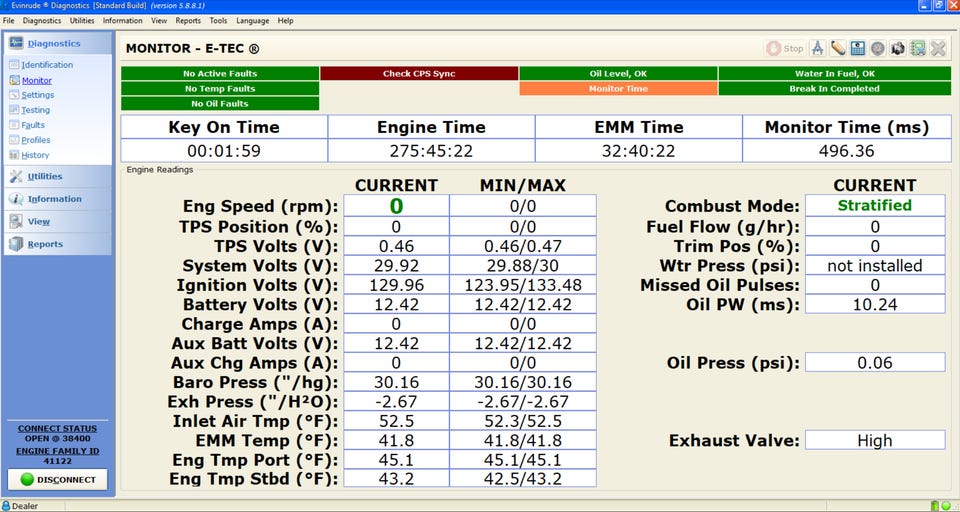Click the No Active Faults status indicator
Screen dimensions: 960x512
point(220,73)
